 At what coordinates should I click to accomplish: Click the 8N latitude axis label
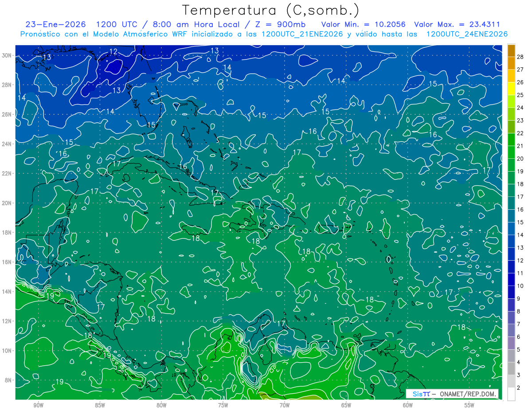(x=7, y=380)
